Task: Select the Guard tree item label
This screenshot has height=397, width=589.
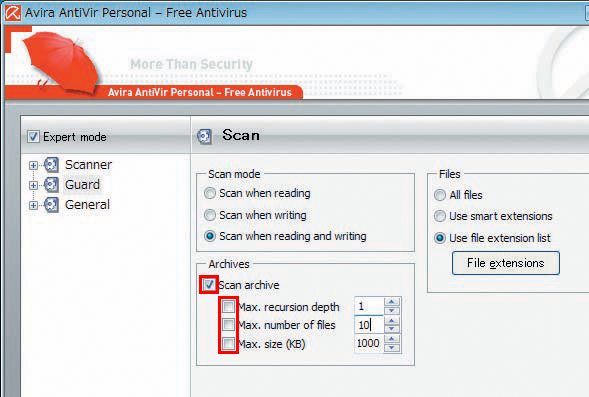Action: point(82,185)
